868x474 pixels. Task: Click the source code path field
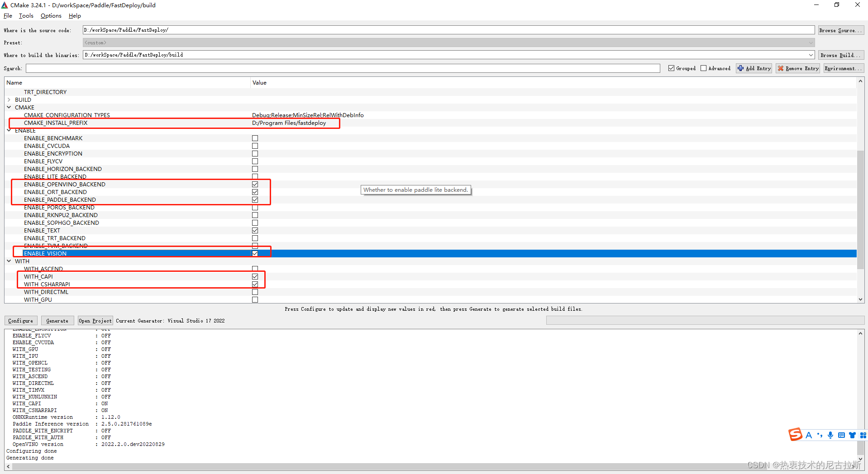(448, 30)
